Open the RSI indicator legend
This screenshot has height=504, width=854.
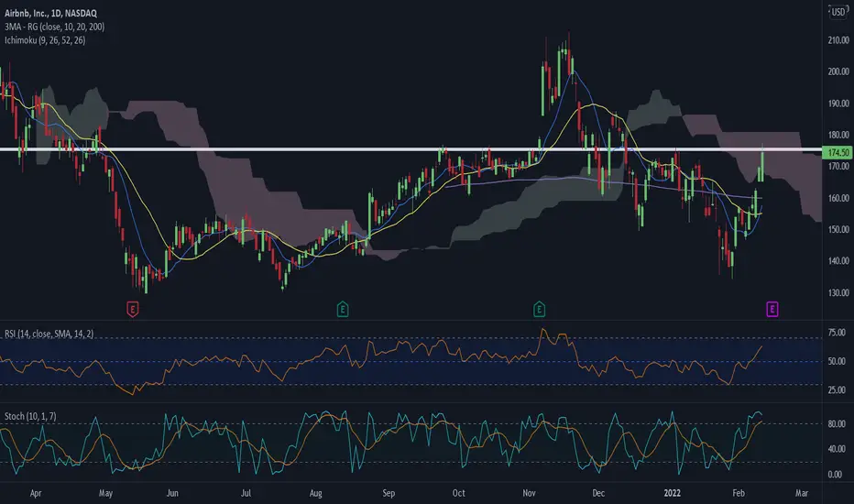[49, 334]
